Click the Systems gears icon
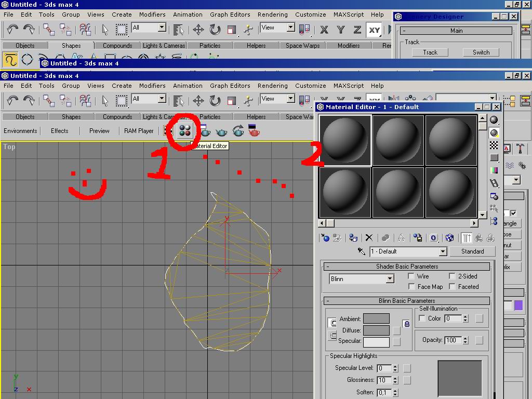Screen dimensions: 532x399 (522, 166)
